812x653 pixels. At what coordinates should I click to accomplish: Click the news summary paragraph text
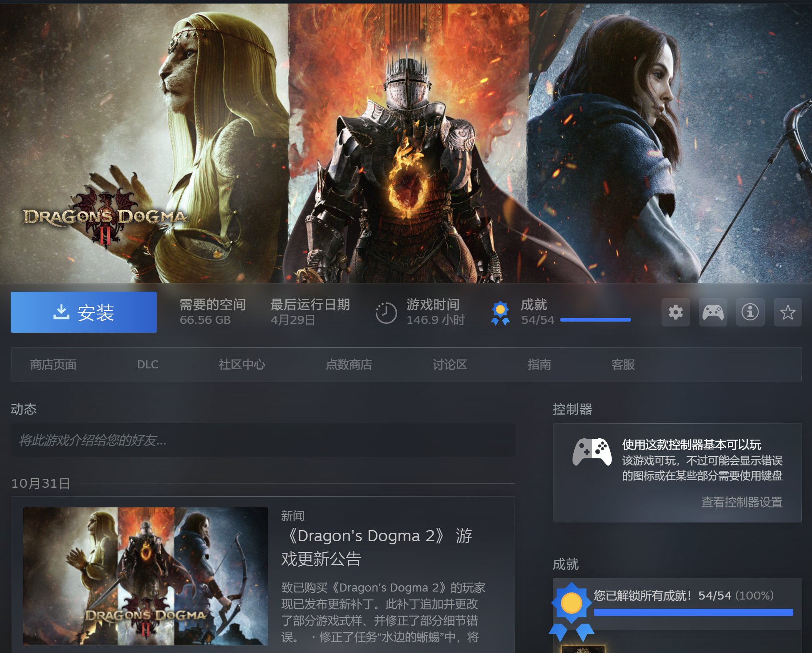pos(383,612)
